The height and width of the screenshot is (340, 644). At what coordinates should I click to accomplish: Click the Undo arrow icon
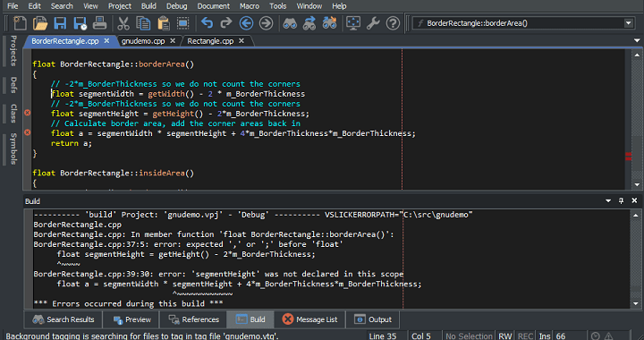pos(207,23)
